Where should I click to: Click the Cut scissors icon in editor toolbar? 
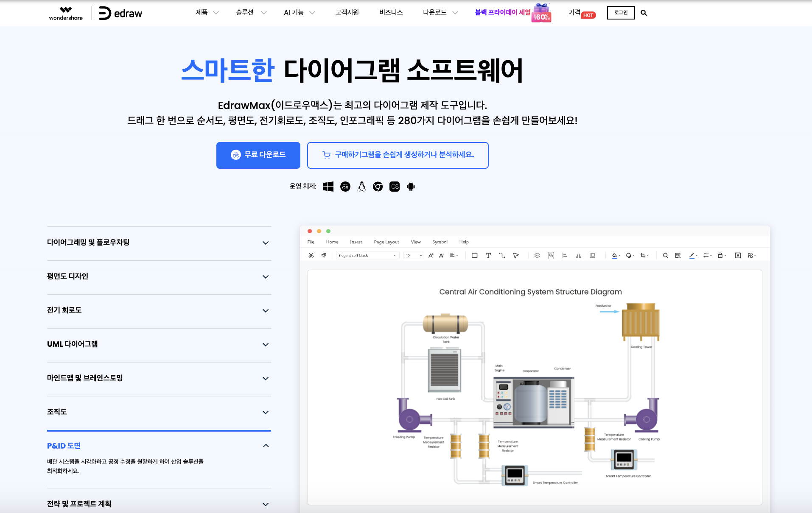pos(311,255)
